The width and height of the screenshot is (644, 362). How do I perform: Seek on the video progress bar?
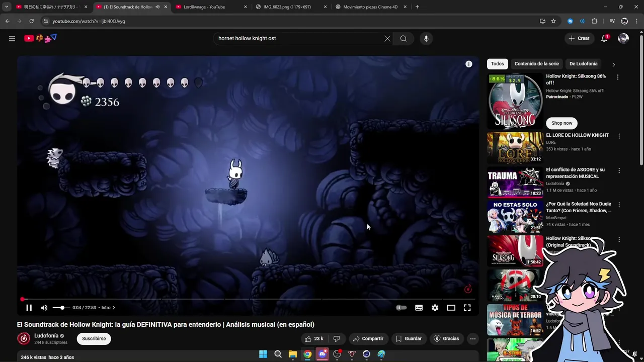(248, 299)
